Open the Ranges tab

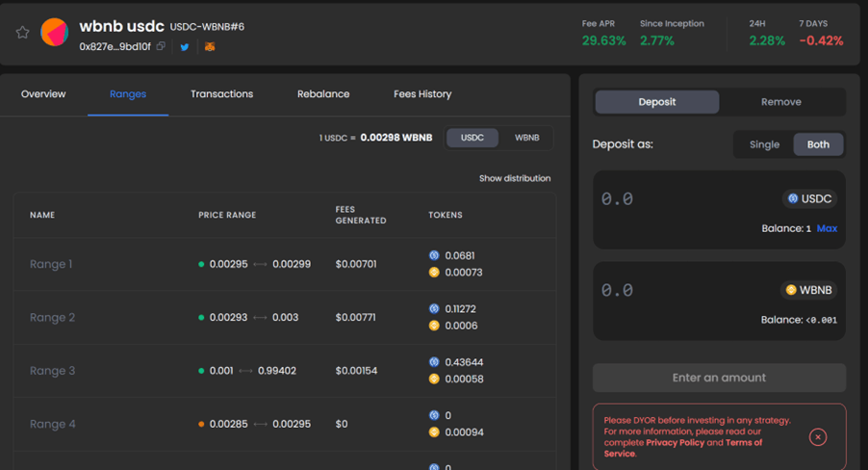pos(128,94)
